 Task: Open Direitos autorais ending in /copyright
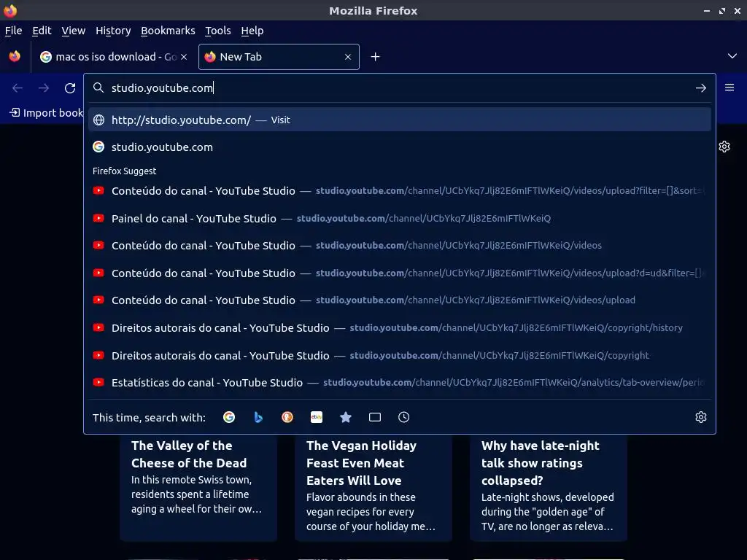[x=399, y=356]
